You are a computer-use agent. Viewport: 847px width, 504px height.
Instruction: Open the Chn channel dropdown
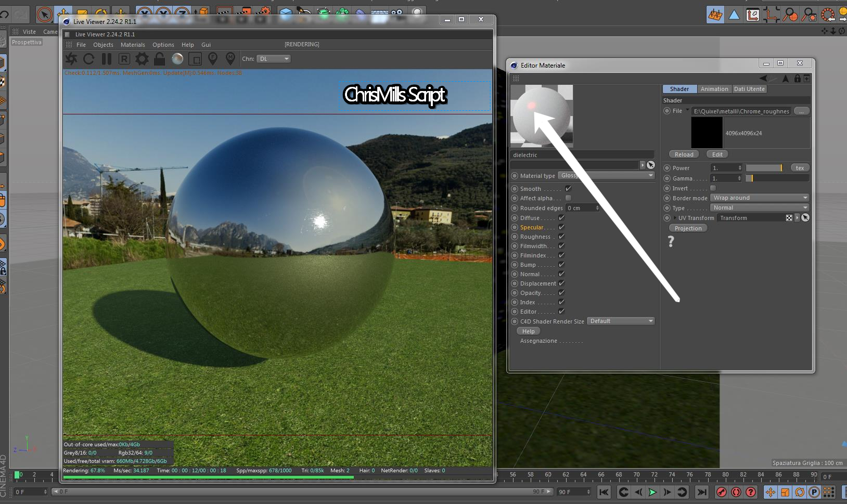[274, 59]
